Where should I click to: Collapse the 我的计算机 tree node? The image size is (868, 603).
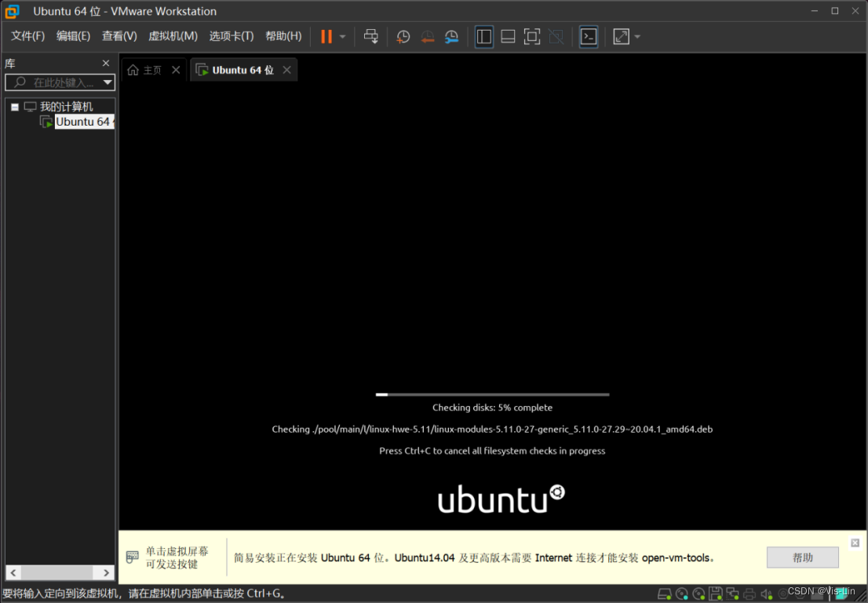(x=15, y=107)
